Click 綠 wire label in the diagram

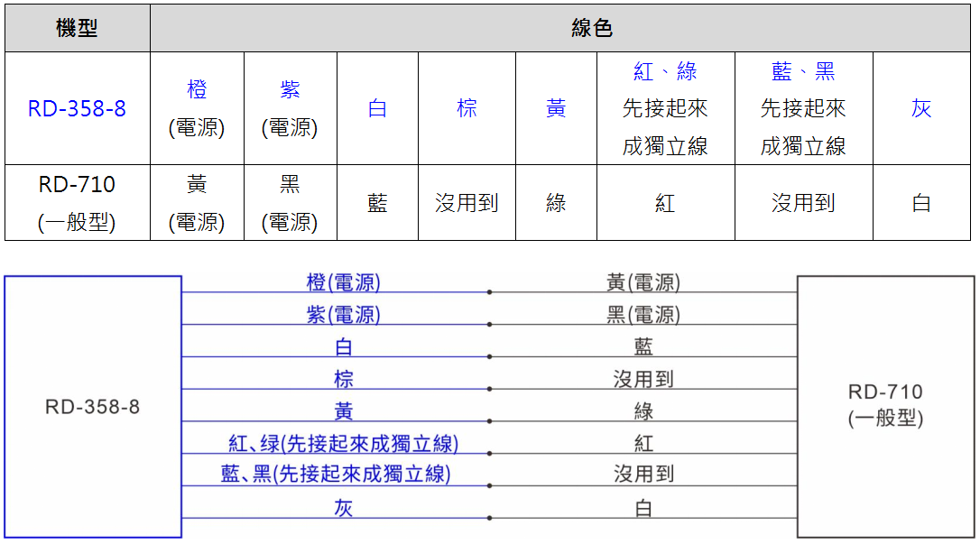(x=643, y=411)
